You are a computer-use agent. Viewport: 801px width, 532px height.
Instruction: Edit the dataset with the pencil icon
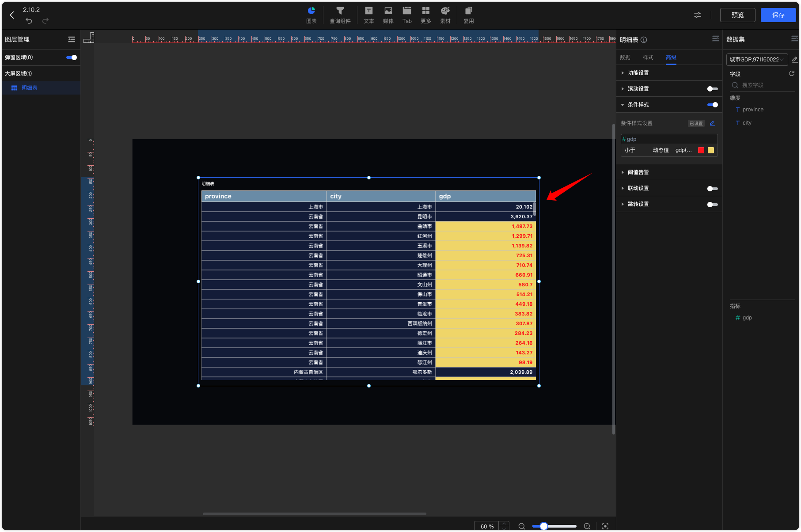tap(794, 60)
